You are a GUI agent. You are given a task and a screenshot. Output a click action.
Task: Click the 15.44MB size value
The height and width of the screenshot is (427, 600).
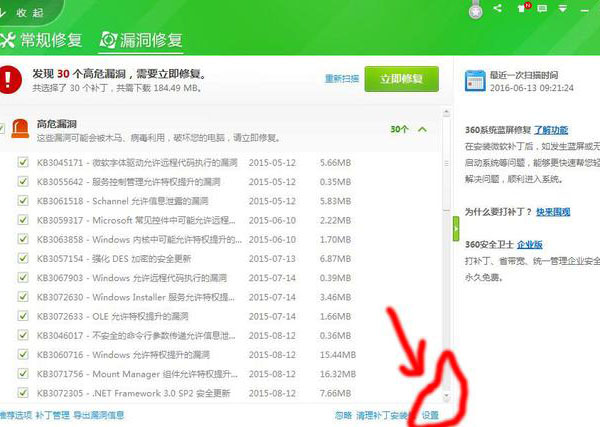[x=338, y=355]
